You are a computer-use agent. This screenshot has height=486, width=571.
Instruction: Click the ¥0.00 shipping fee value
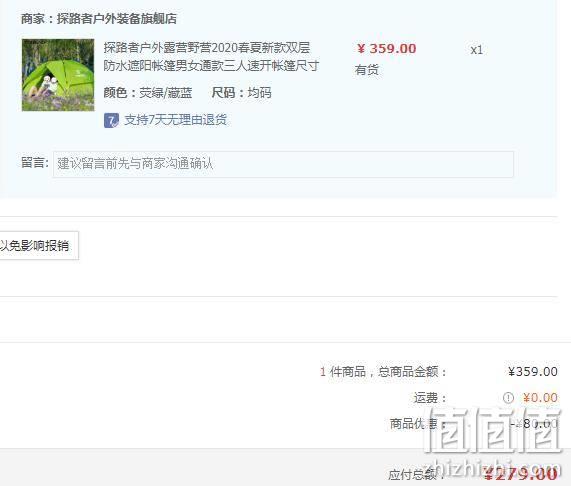pyautogui.click(x=540, y=398)
